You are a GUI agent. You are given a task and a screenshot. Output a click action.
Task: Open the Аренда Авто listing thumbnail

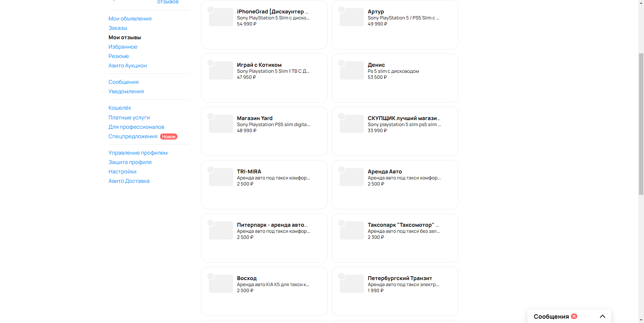coord(352,177)
